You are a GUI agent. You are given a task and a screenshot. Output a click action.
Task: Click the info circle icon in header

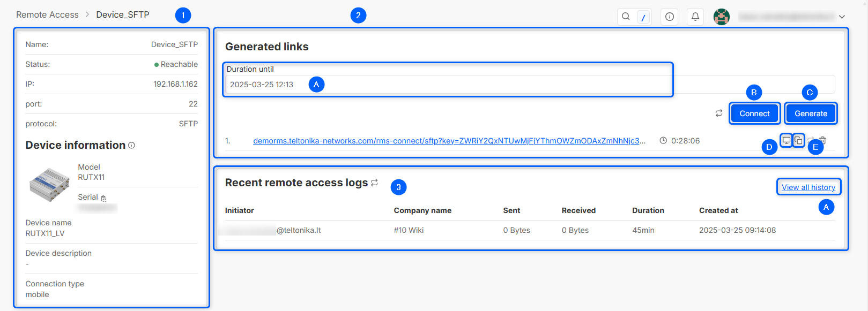click(x=670, y=17)
